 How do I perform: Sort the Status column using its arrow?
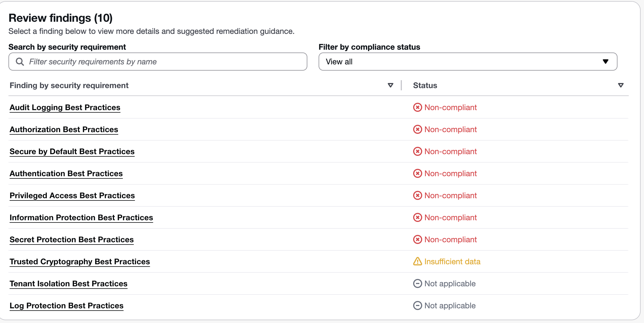point(621,85)
